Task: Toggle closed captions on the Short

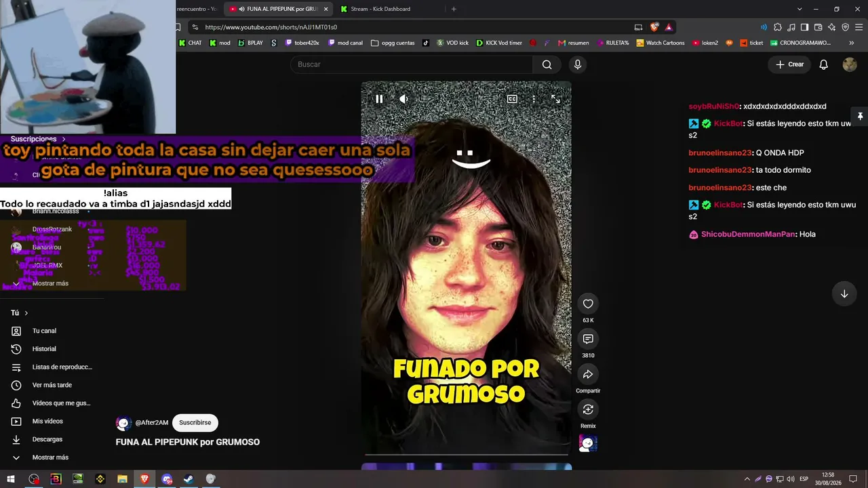Action: tap(512, 99)
